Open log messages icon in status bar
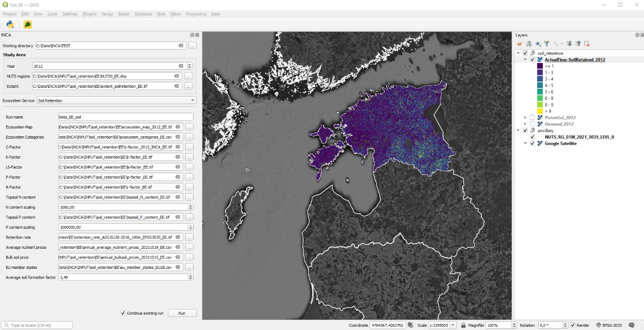 point(631,325)
